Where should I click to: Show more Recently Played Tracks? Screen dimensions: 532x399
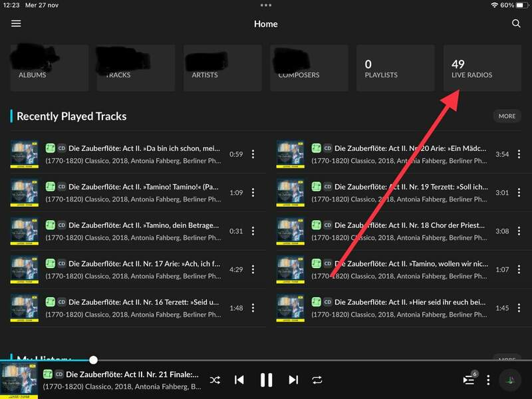coord(507,116)
